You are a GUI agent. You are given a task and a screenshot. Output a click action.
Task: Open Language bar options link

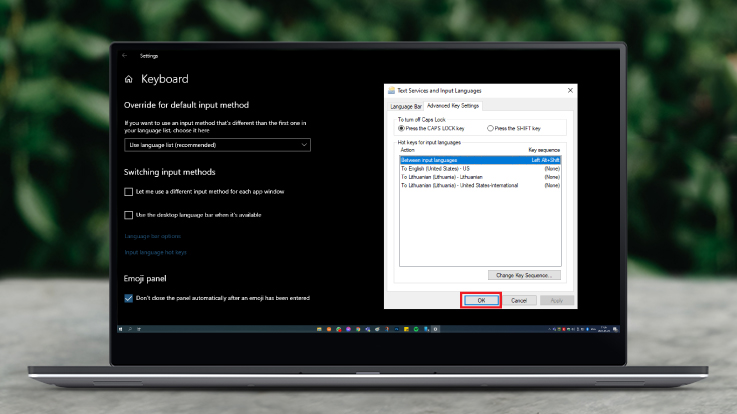152,236
